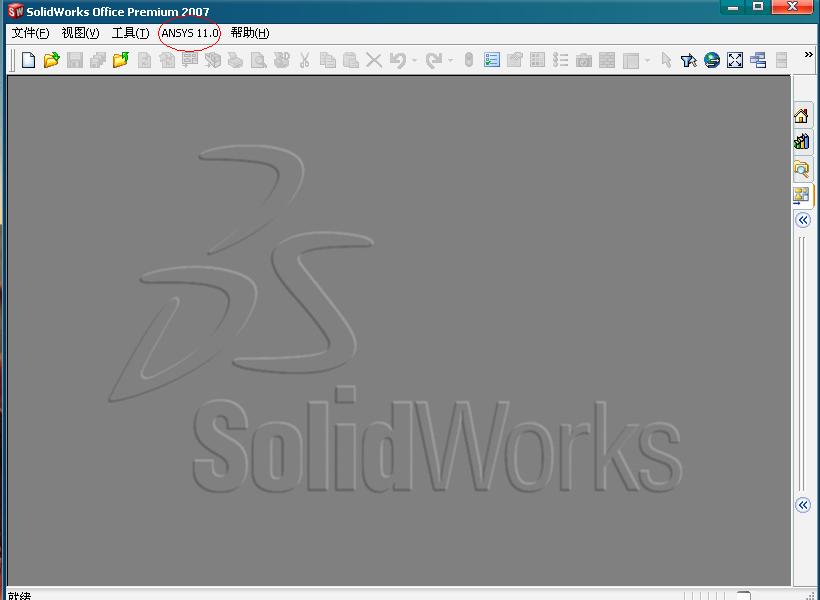Switch to full screen with expand-arrows icon
This screenshot has width=820, height=600.
click(735, 60)
